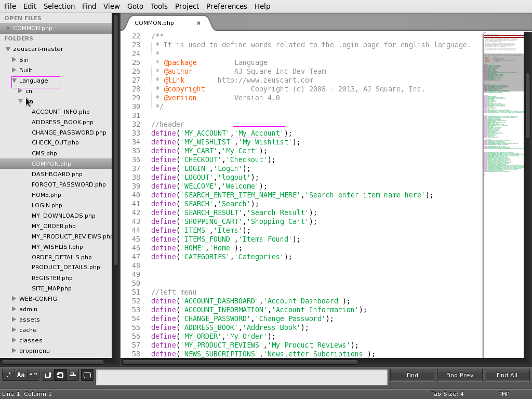The height and width of the screenshot is (399, 532).
Task: Open LOGIN.php in sidebar
Action: tap(47, 205)
